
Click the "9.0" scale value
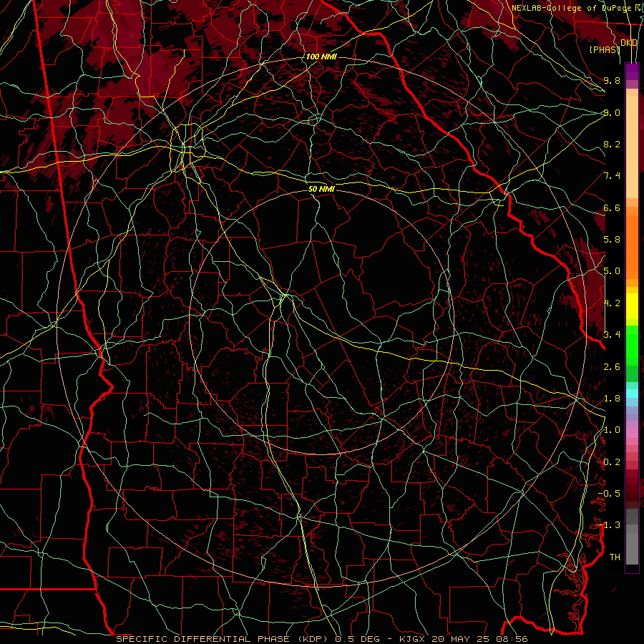pyautogui.click(x=612, y=112)
